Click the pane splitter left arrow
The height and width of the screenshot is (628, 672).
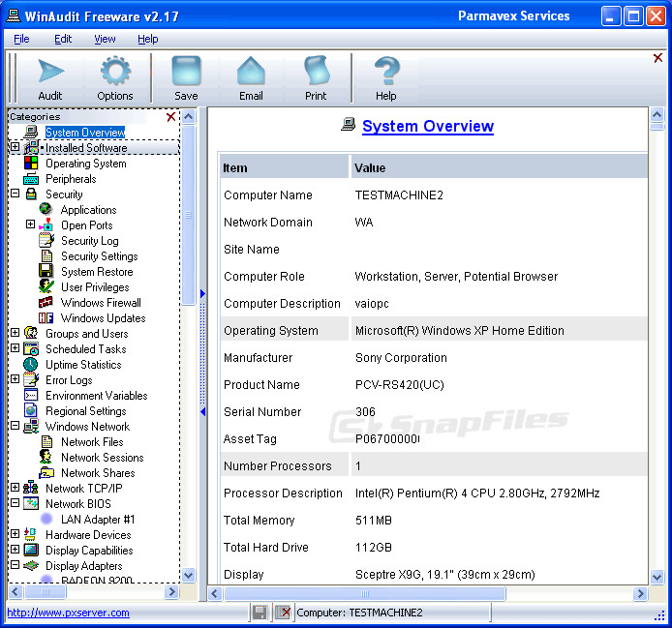202,411
